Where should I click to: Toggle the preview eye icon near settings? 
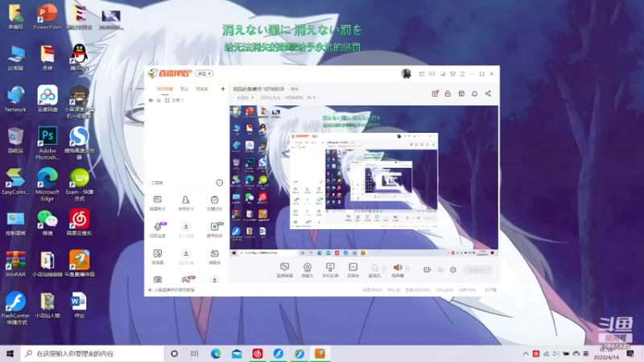click(440, 269)
